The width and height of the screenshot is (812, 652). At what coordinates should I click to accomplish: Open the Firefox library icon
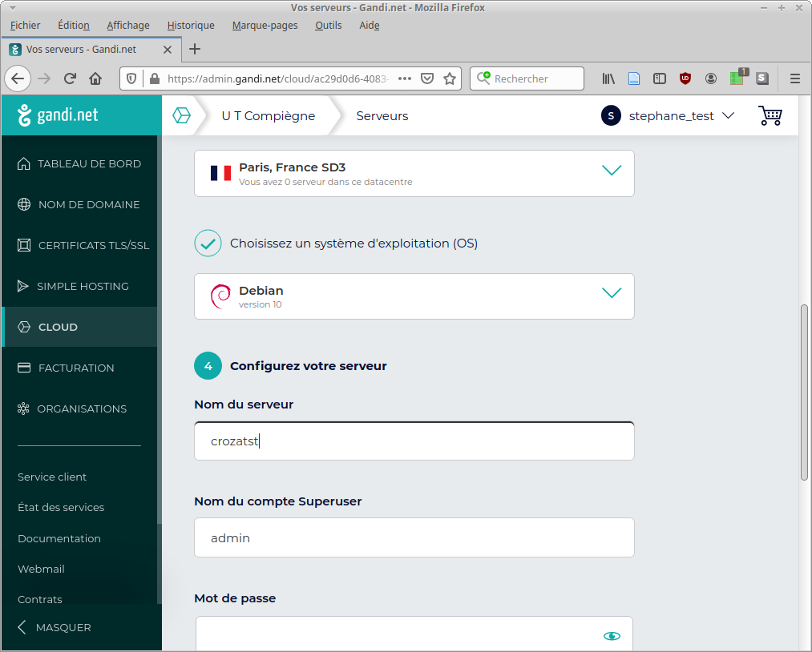(608, 78)
